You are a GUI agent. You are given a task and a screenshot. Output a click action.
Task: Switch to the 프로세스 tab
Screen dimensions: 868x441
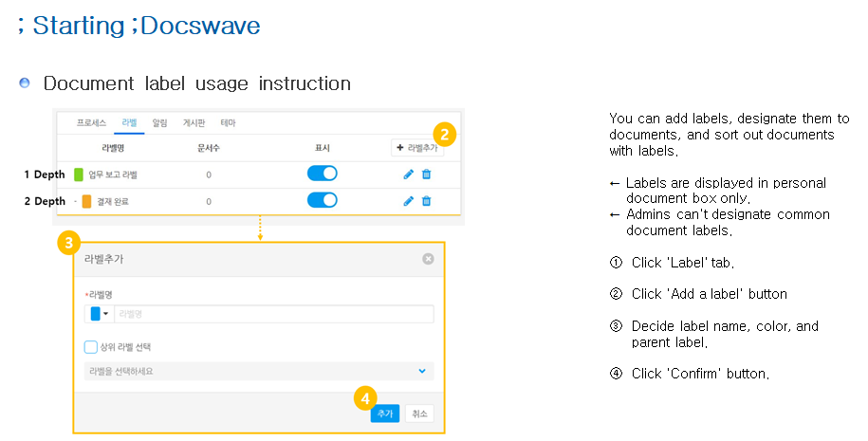91,123
